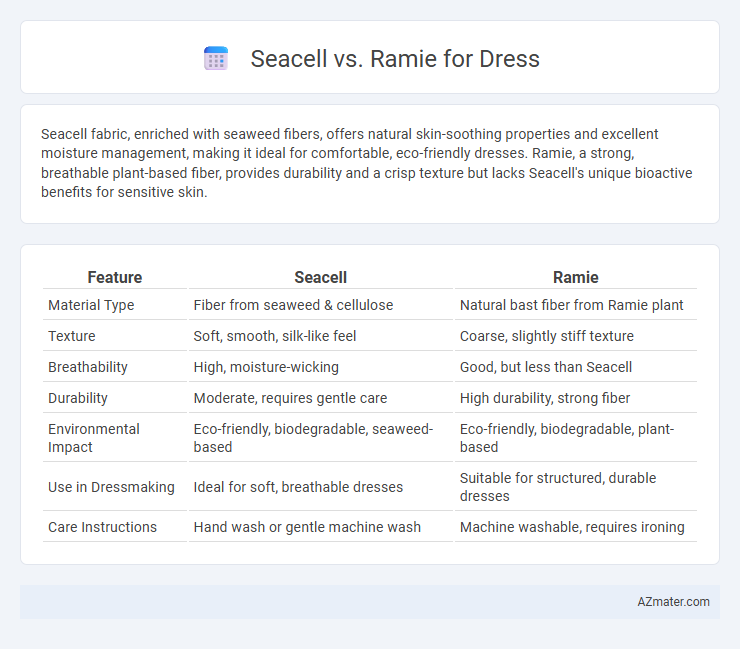Open the AZmater.com footer link
This screenshot has height=649, width=740.
point(673,602)
